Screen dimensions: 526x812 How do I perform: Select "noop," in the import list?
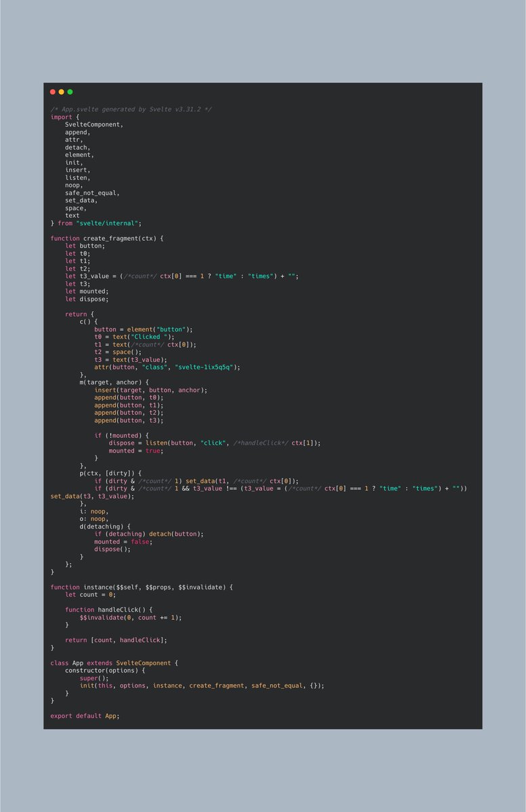pos(74,185)
